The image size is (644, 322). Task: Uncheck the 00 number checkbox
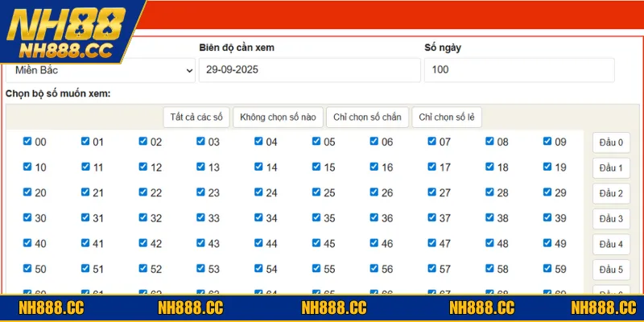pos(27,142)
